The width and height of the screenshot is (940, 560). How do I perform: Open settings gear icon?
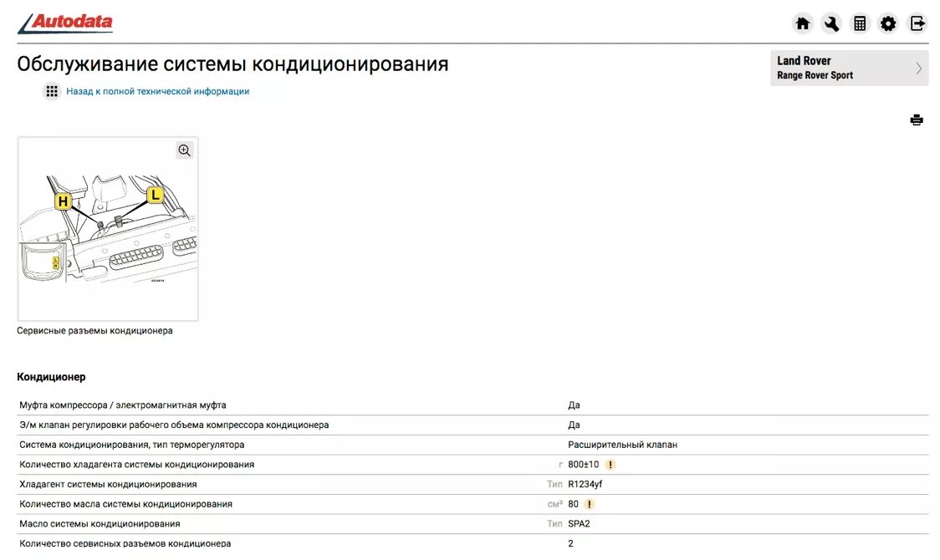[x=888, y=23]
